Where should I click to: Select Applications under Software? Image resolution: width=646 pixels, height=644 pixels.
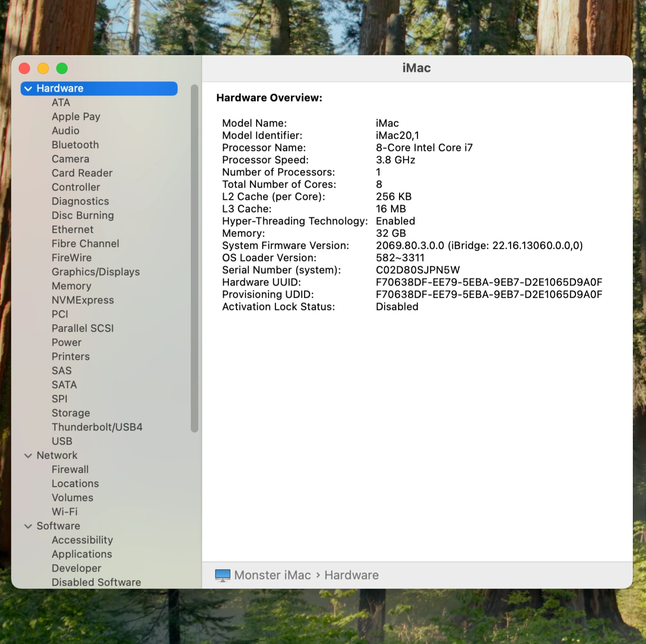[82, 554]
